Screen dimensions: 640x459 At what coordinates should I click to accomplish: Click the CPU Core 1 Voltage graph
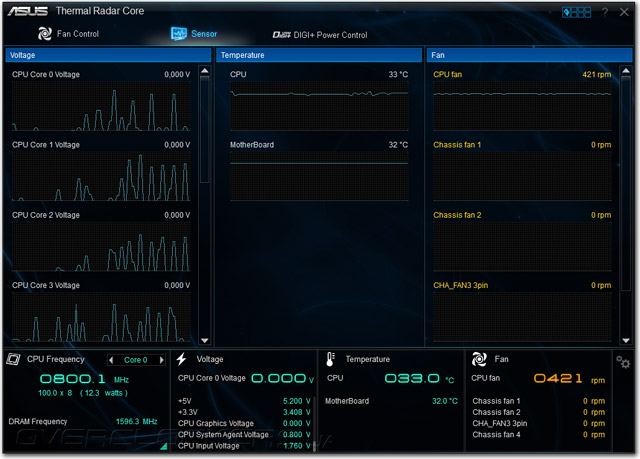click(x=101, y=176)
